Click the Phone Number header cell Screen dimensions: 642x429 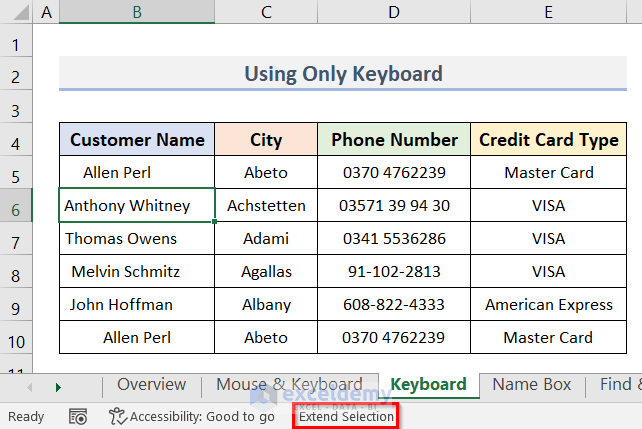point(394,140)
